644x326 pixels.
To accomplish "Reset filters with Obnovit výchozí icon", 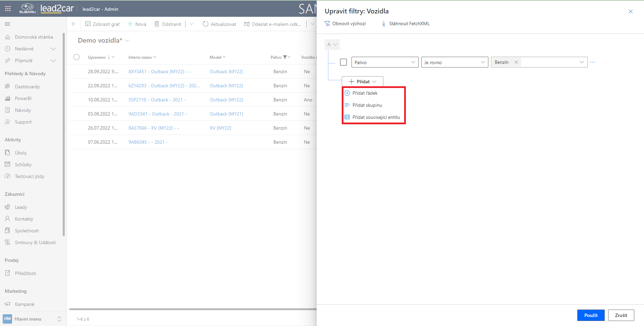I will point(327,24).
